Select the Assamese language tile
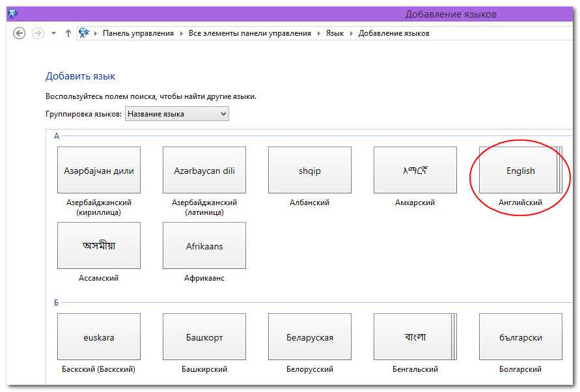The image size is (580, 392). [x=99, y=246]
